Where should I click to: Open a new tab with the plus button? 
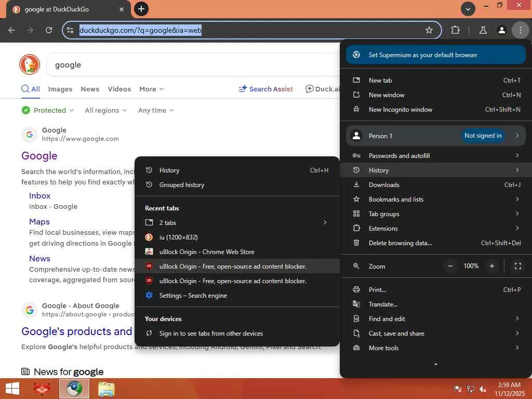point(141,9)
